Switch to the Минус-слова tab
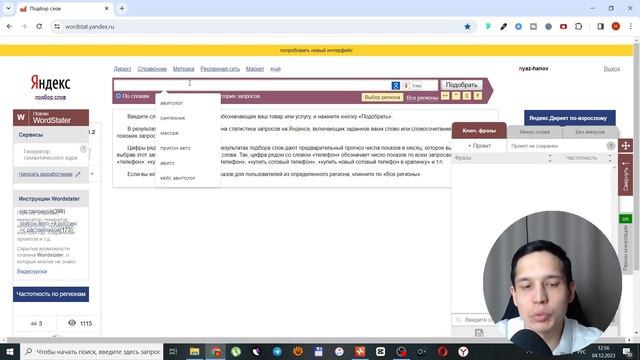 (535, 132)
